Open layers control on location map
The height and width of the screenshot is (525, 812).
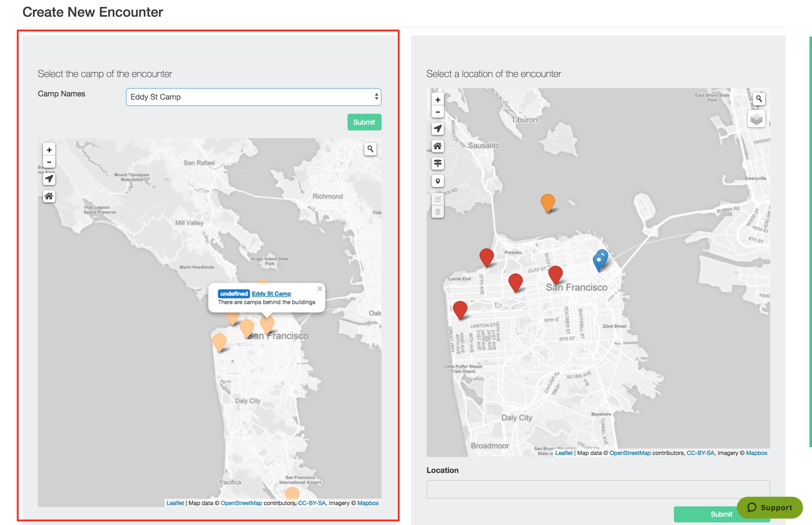[x=756, y=119]
